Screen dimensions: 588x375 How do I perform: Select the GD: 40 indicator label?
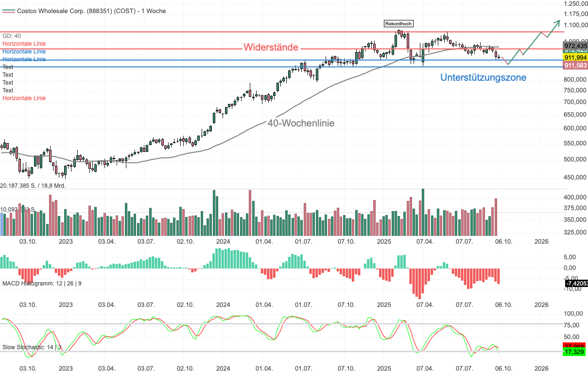coord(12,36)
